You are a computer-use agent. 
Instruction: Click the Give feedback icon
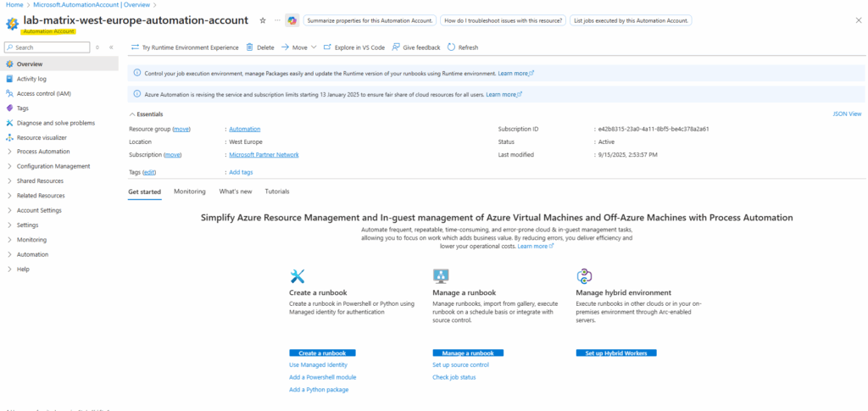tap(396, 47)
